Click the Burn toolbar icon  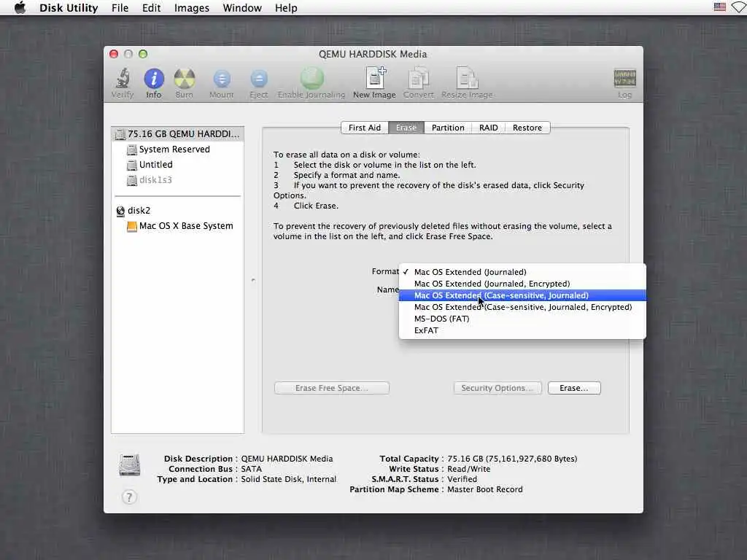click(x=185, y=79)
